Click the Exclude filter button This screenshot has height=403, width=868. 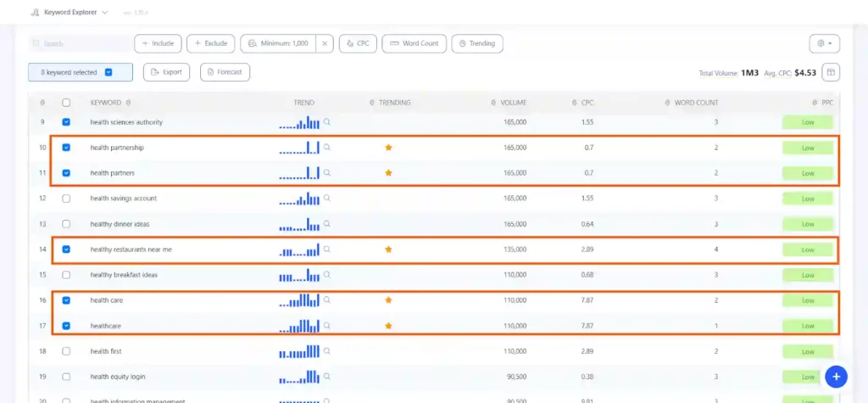[211, 43]
